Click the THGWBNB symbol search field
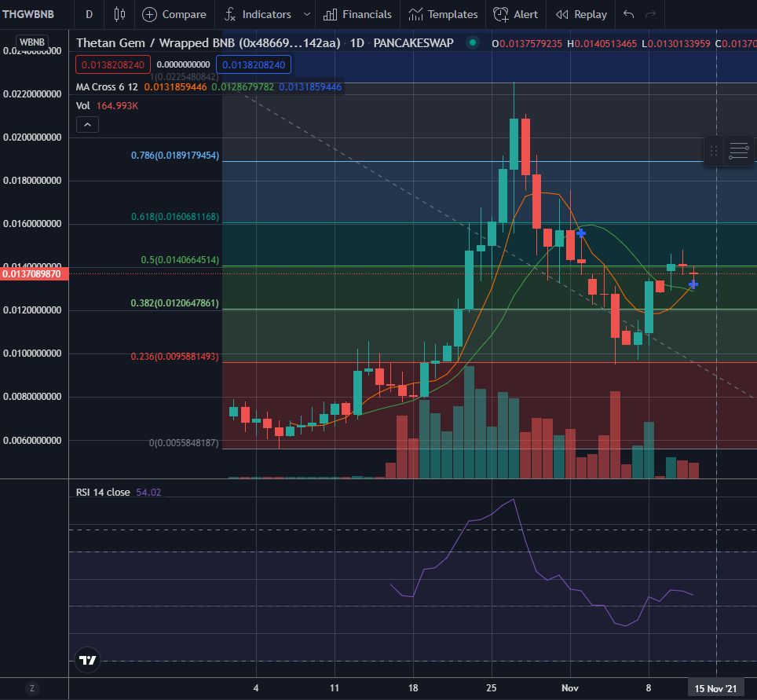Screen dimensions: 757x700 [x=29, y=14]
